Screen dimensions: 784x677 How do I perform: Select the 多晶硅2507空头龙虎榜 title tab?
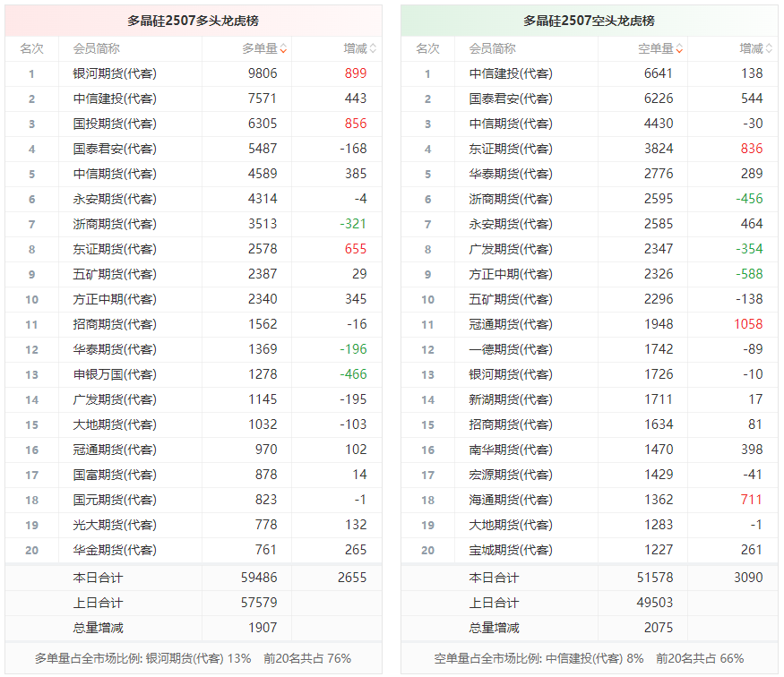589,21
